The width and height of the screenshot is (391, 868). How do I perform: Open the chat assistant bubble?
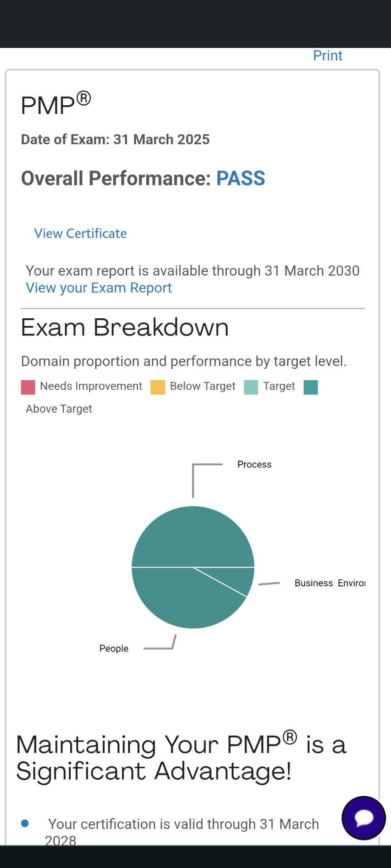click(x=363, y=818)
